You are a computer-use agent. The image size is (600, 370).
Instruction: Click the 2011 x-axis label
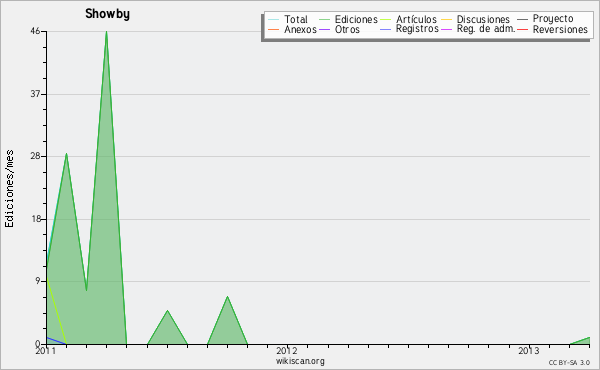tap(46, 350)
